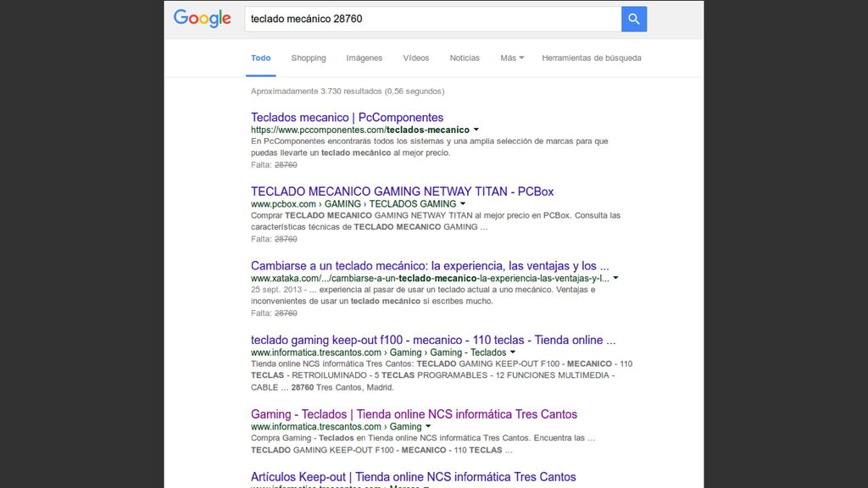Open 'TECLADO MECANICO GAMING NETWAY TITAN - PCBox' result
Viewport: 868px width, 488px height.
point(402,191)
